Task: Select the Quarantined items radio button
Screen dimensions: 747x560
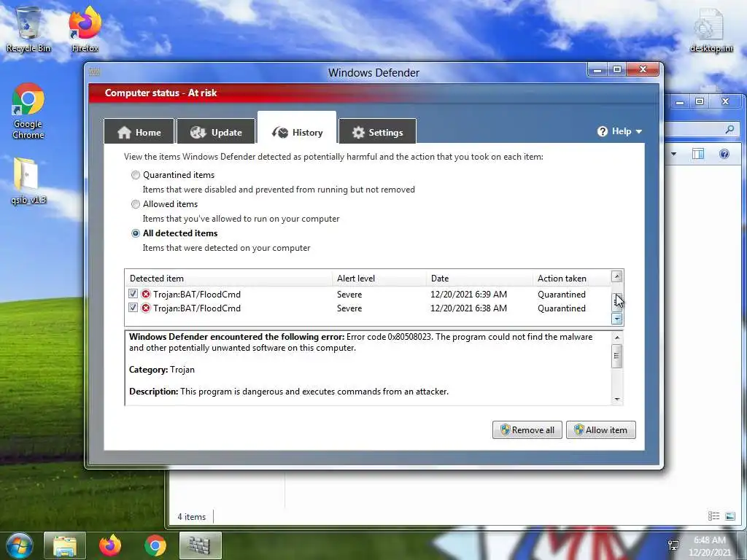Action: 136,175
